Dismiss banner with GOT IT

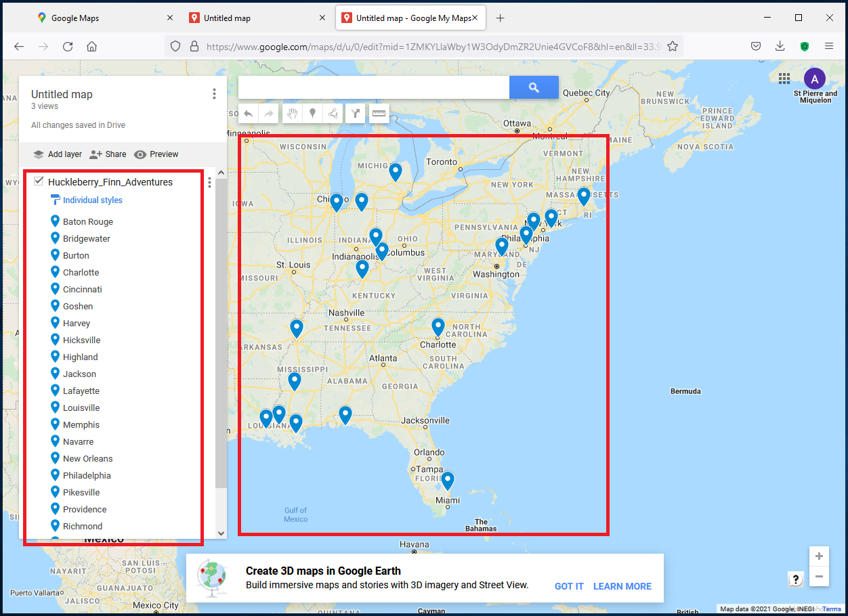[569, 586]
